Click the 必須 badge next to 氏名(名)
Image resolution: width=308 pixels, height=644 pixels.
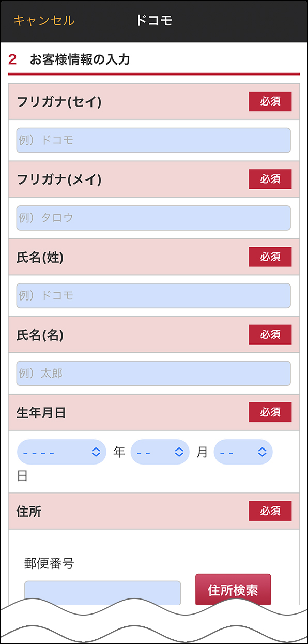pyautogui.click(x=270, y=334)
